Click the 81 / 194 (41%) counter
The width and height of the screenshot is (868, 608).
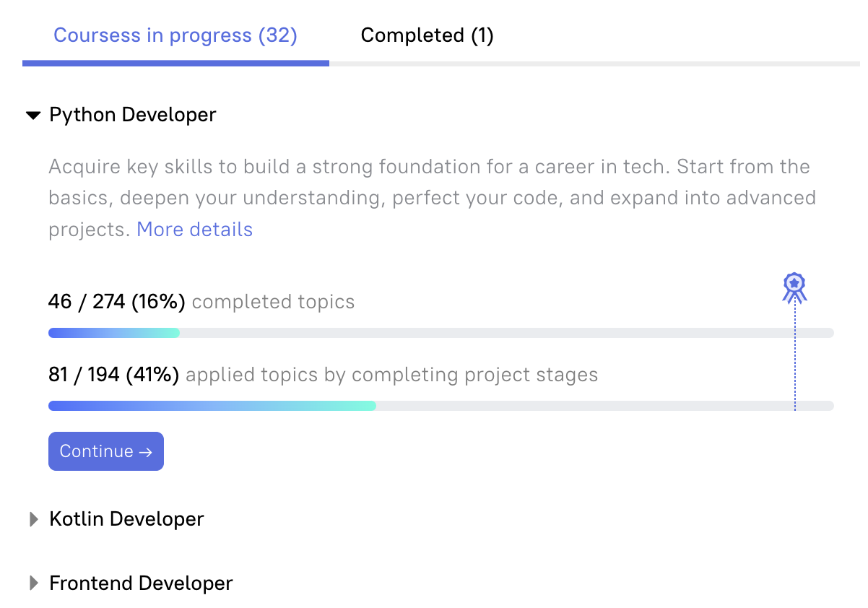tap(113, 375)
